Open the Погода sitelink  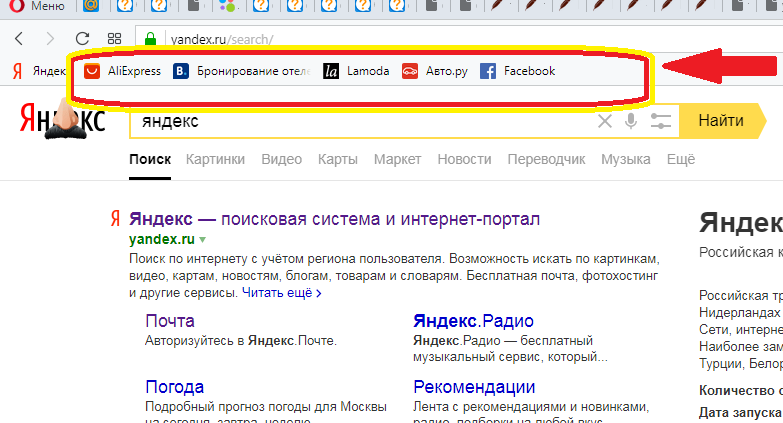(x=175, y=387)
